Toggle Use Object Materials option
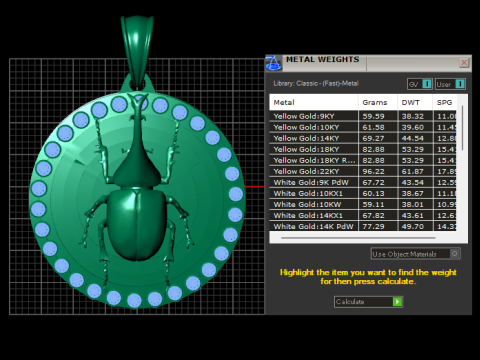Screen dimensions: 480x360 (416, 254)
